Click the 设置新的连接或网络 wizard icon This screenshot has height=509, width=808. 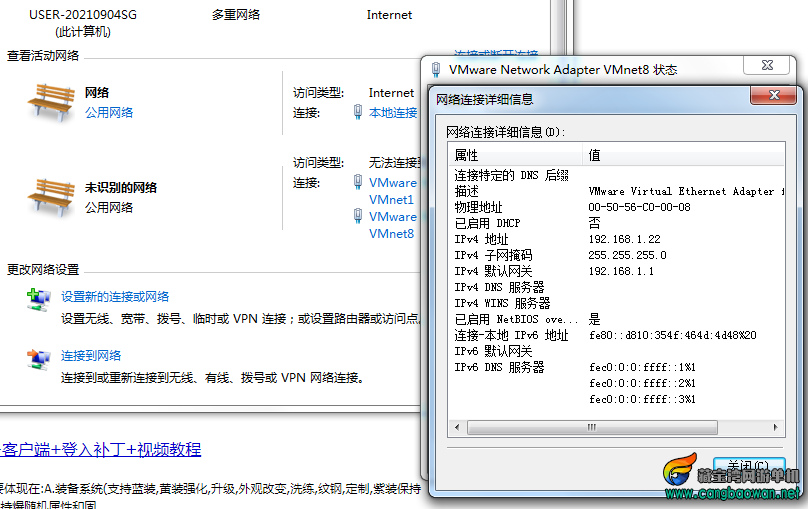click(x=38, y=299)
